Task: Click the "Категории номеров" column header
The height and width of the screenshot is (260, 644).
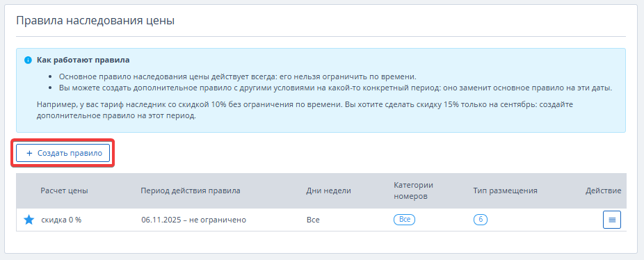Action: point(413,190)
